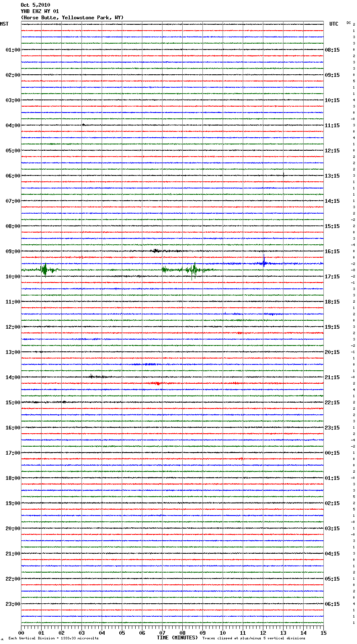
Task: Click the 17:00 MST time label
Action: tap(13, 453)
